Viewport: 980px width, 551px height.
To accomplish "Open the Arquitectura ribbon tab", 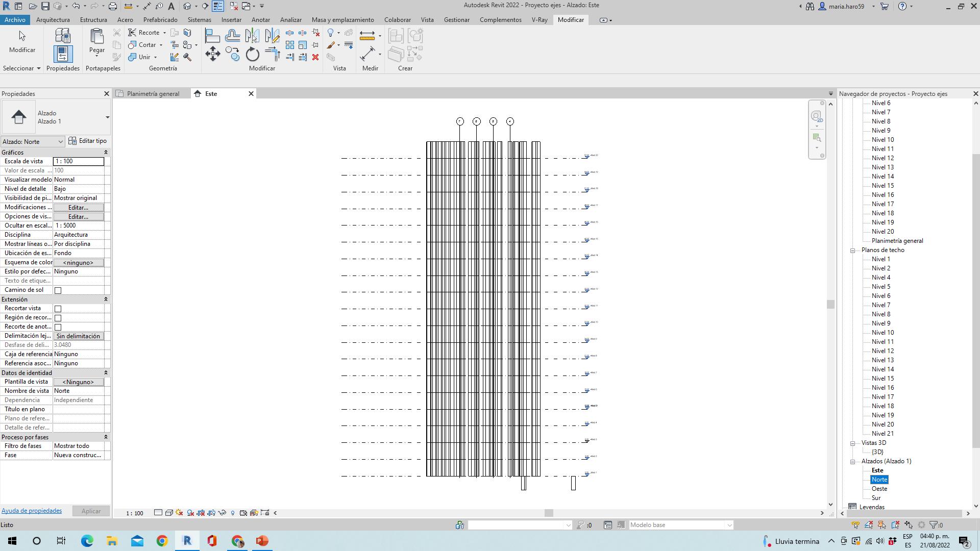I will click(53, 20).
